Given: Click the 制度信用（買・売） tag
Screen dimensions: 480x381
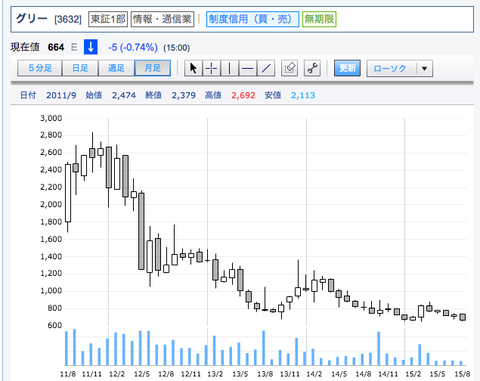Looking at the screenshot, I should [253, 19].
